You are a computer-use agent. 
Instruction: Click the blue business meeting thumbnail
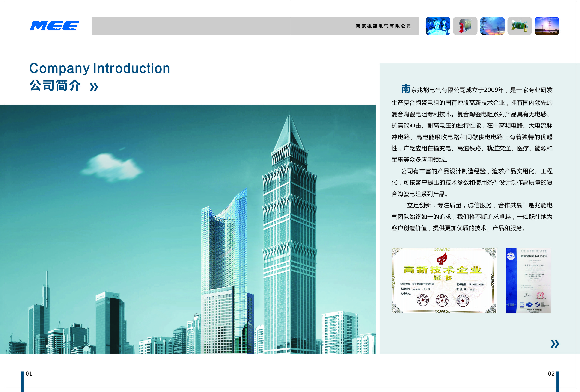click(438, 26)
